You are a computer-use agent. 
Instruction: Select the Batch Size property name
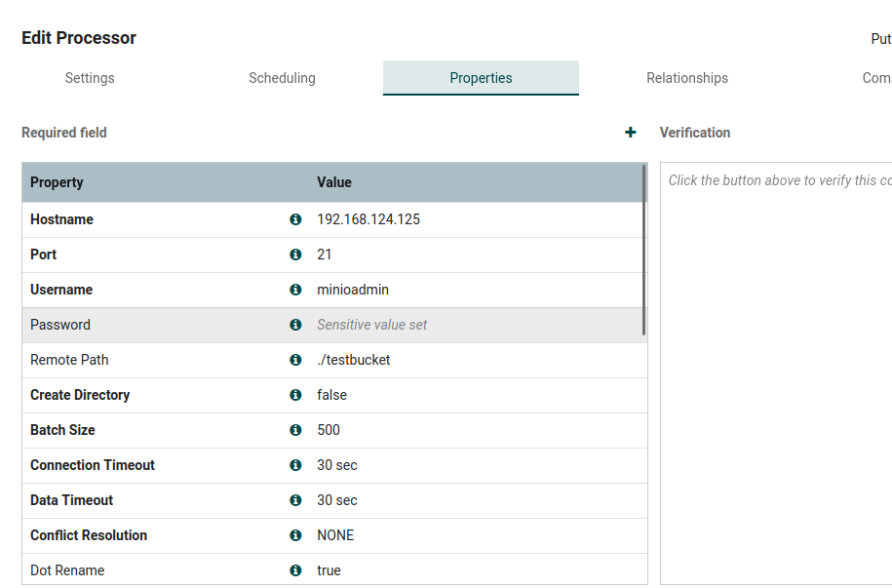[62, 430]
